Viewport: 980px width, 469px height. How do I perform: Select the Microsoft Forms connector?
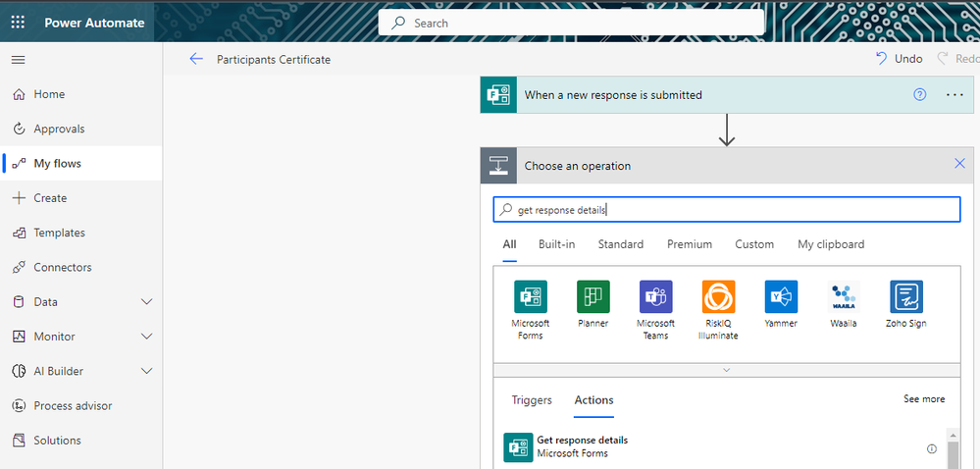click(x=531, y=310)
